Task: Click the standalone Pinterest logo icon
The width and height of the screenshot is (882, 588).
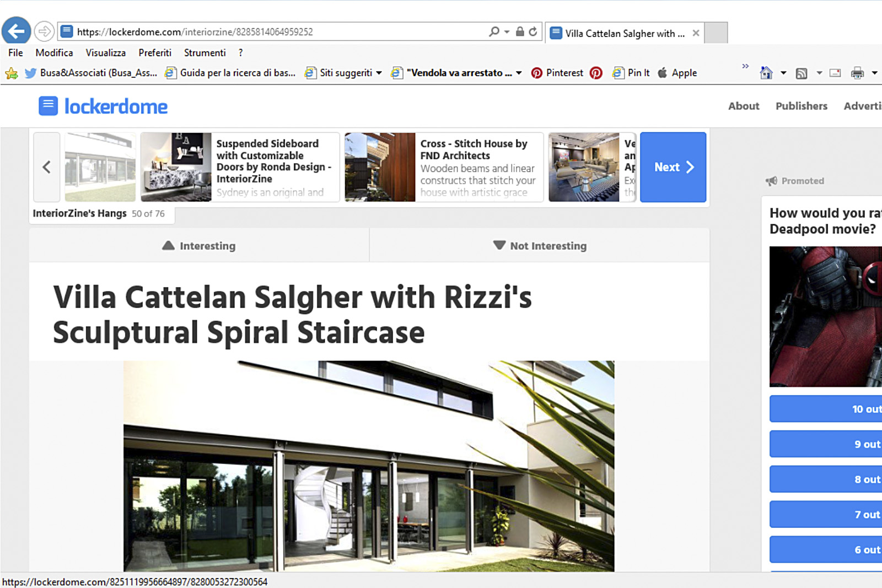Action: tap(596, 73)
